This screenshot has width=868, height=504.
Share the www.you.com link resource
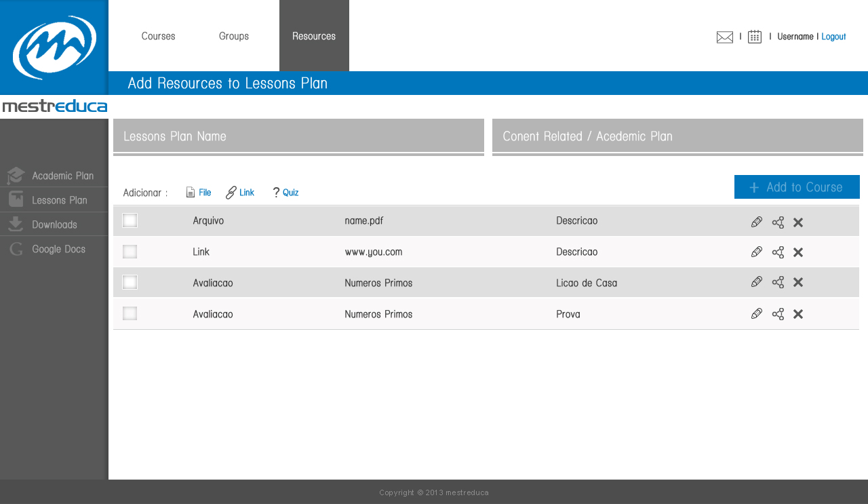(778, 252)
